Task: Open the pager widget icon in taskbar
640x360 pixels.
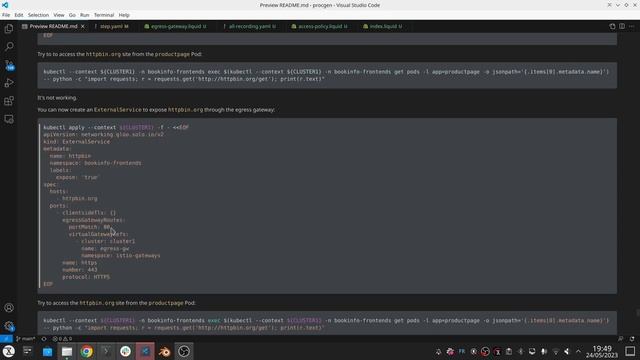Action: click(27, 351)
